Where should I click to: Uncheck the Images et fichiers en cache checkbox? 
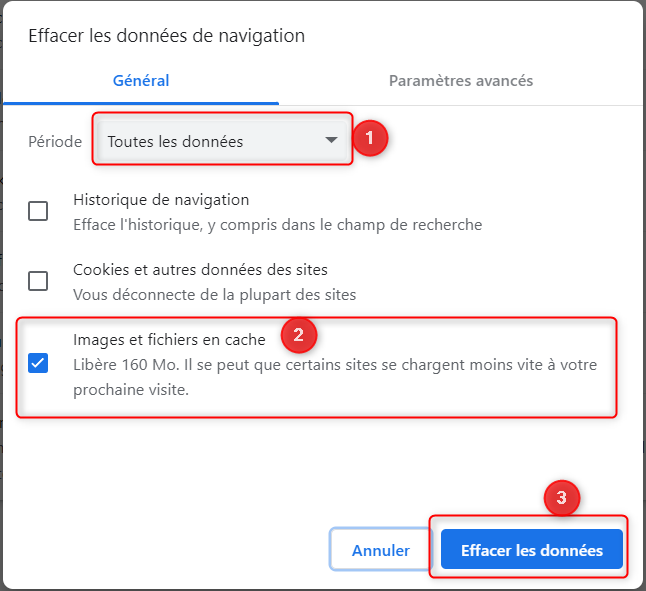click(x=38, y=363)
